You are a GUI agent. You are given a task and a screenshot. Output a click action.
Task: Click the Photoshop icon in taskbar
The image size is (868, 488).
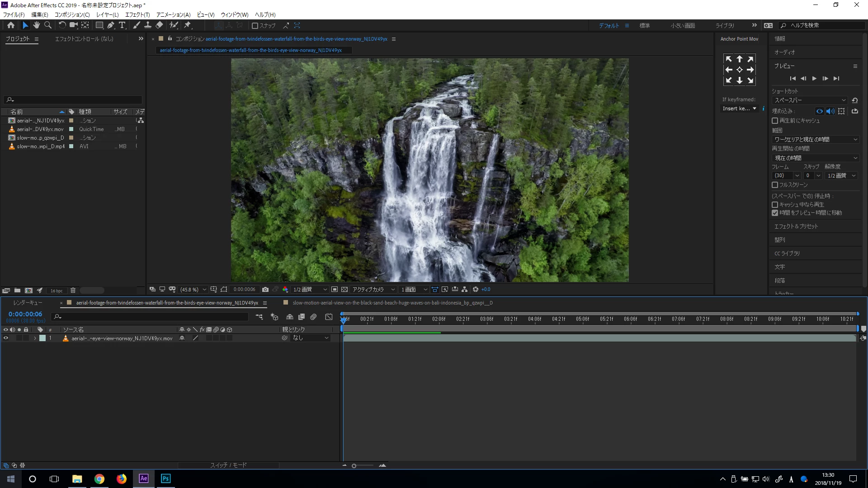pos(165,479)
